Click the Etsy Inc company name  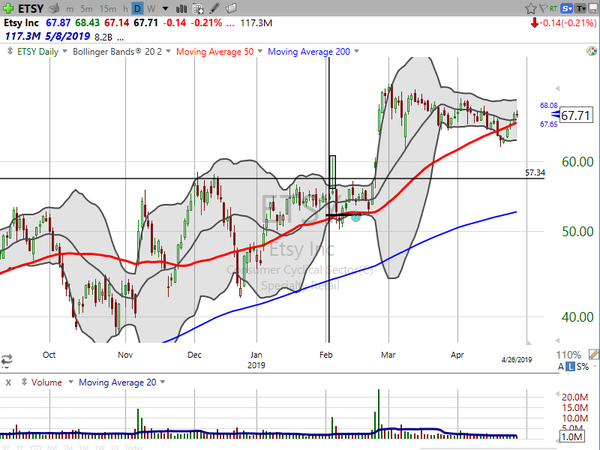coord(21,23)
